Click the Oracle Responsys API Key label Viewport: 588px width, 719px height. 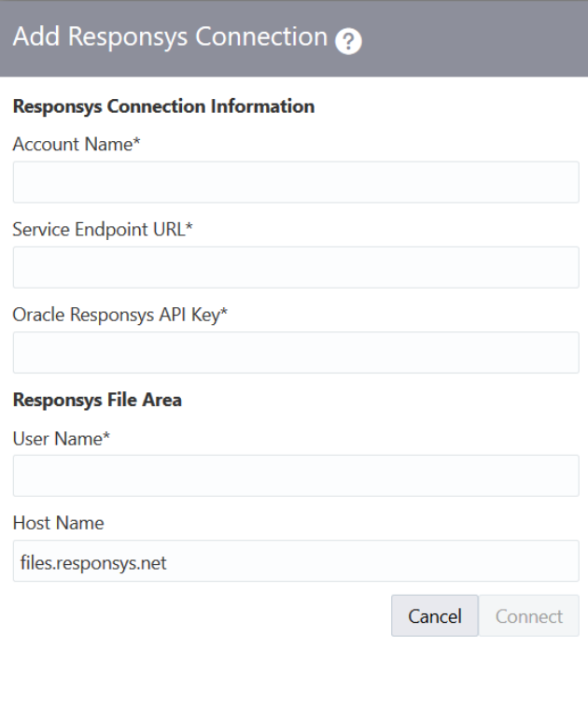(118, 313)
